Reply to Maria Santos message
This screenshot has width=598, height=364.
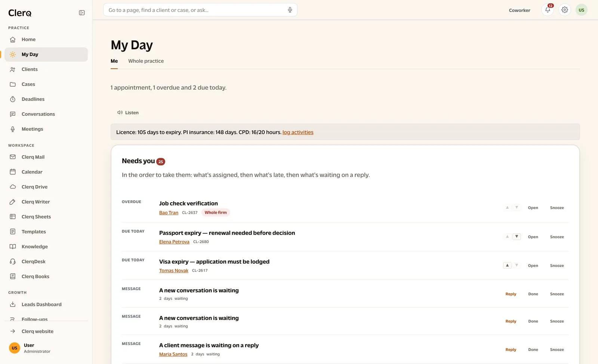coord(511,350)
